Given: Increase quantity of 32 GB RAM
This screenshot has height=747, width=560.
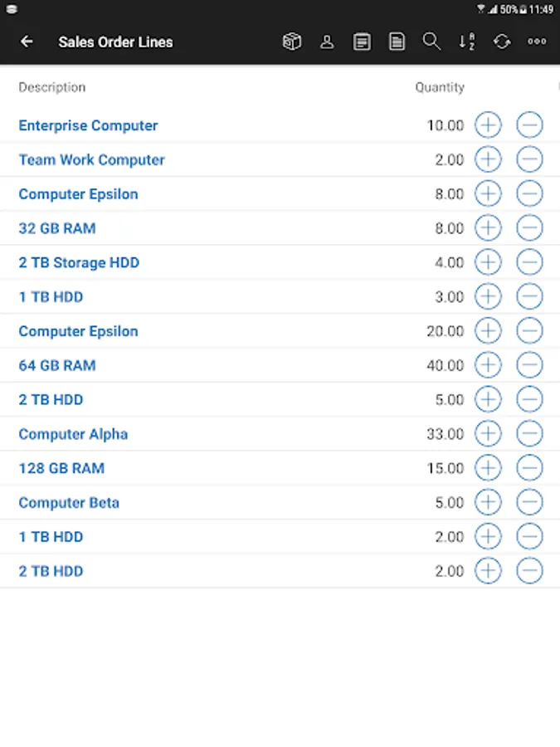Looking at the screenshot, I should coord(488,228).
